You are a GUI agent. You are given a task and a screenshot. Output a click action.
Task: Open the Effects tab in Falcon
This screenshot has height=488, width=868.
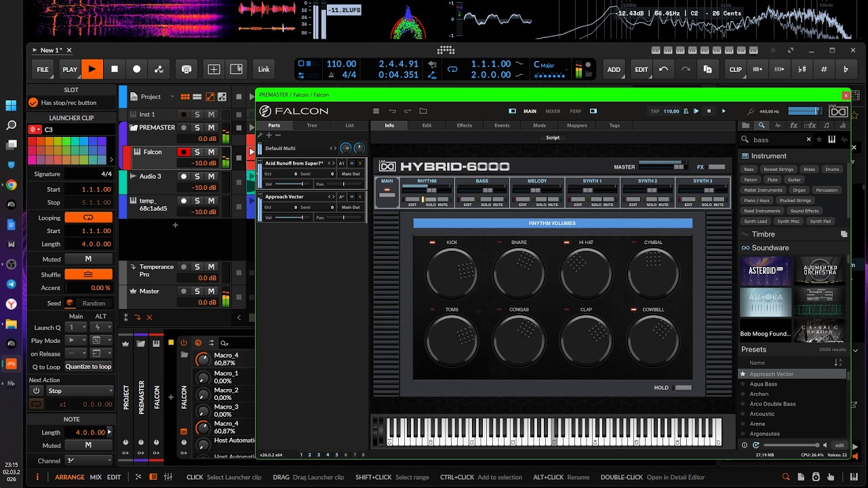pos(465,125)
